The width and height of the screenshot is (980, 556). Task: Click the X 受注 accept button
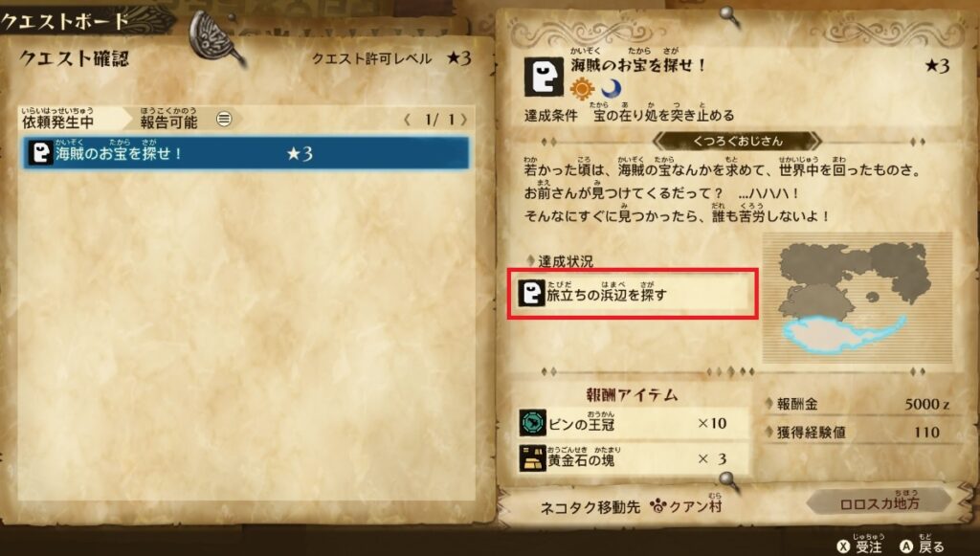(x=861, y=545)
